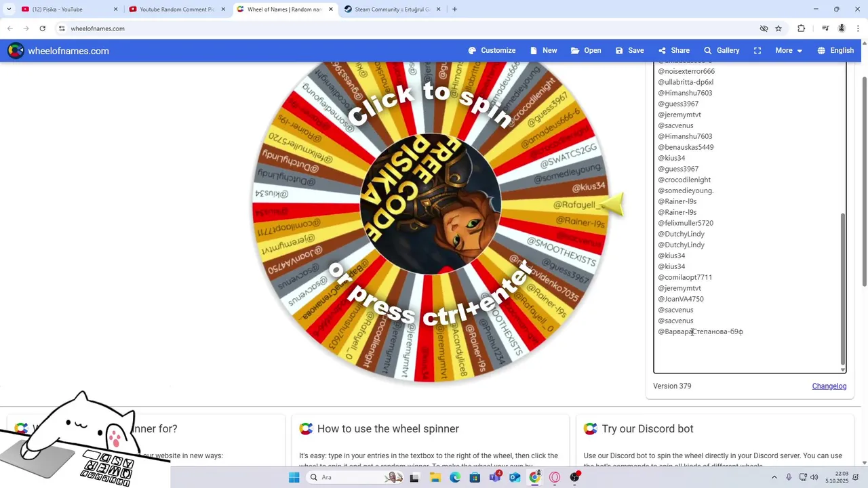
Task: Click the @Варвара Степанова entry
Action: point(701,331)
